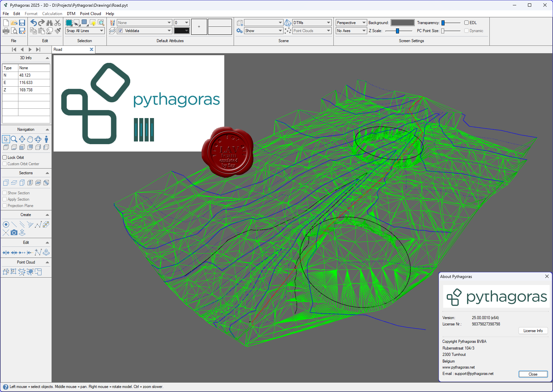Uncheck the Velddata layer checkbox
The image size is (553, 392).
(x=121, y=31)
